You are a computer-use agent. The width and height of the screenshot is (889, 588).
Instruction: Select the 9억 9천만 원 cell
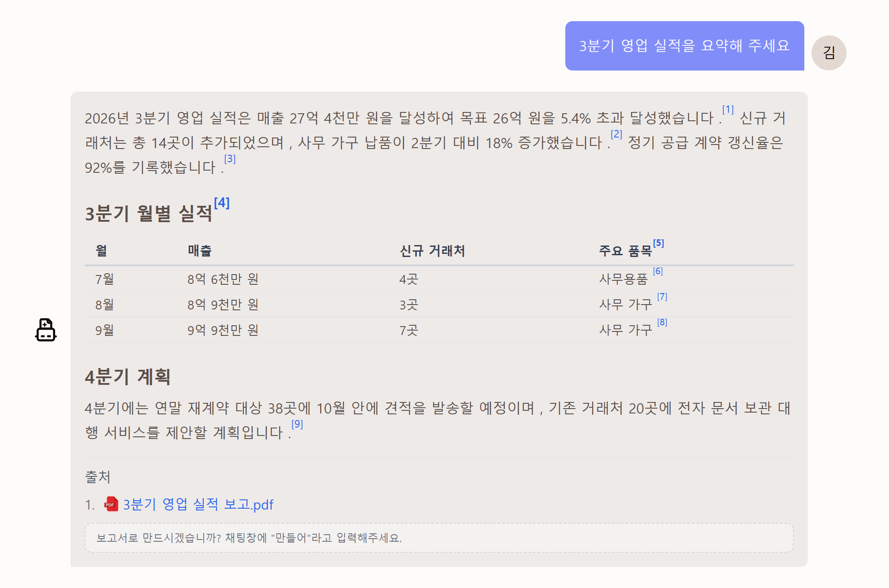point(223,330)
